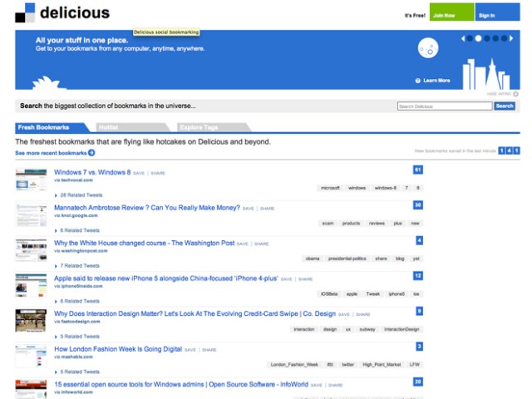Click the 61 save count badge
Viewport: 532px width, 399px height.
click(x=418, y=170)
